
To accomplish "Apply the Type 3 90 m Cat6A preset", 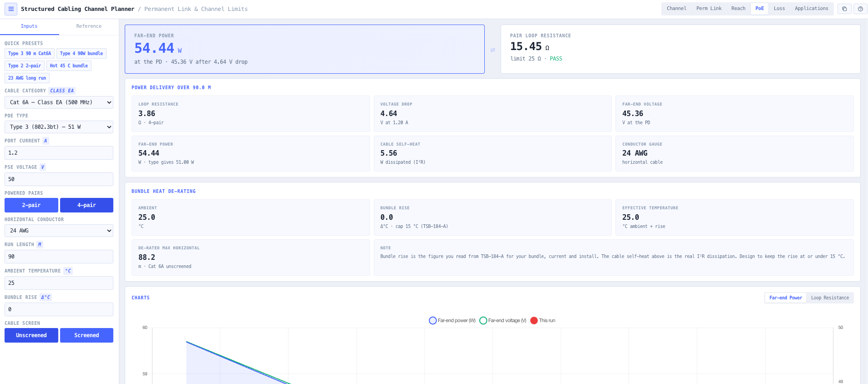I will click(30, 54).
